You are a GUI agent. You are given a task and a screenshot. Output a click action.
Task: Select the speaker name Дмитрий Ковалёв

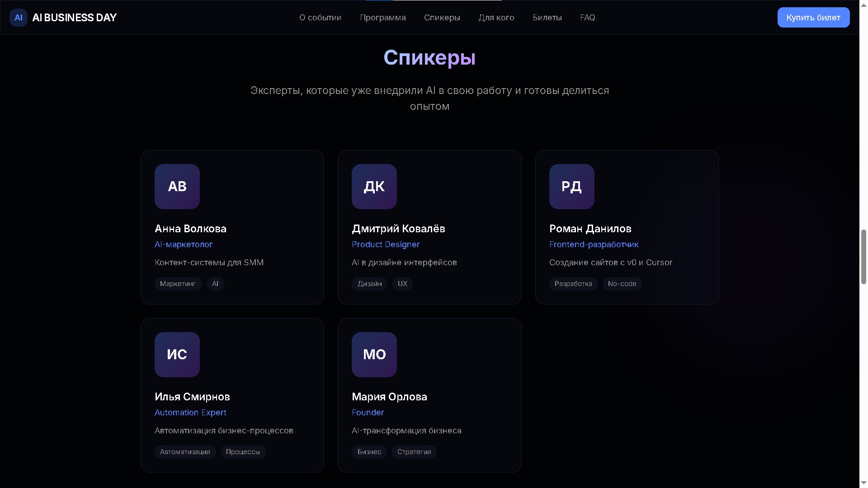(x=398, y=229)
